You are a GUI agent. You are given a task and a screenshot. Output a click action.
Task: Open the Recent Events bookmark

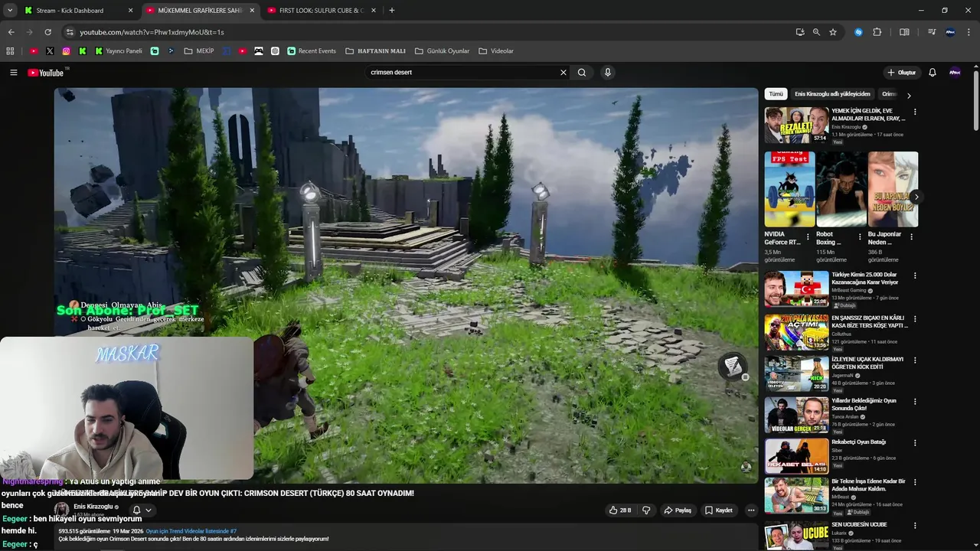(312, 51)
